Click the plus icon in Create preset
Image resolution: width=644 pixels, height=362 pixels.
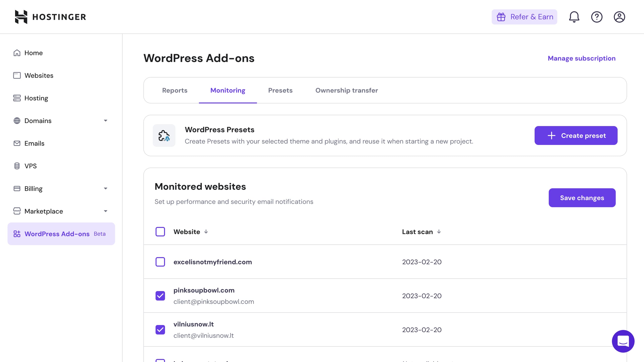551,136
